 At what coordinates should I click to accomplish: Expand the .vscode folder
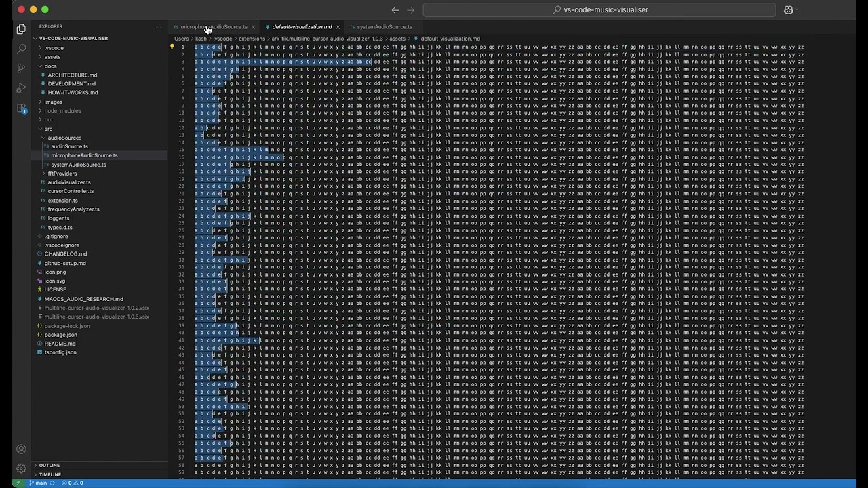point(54,48)
